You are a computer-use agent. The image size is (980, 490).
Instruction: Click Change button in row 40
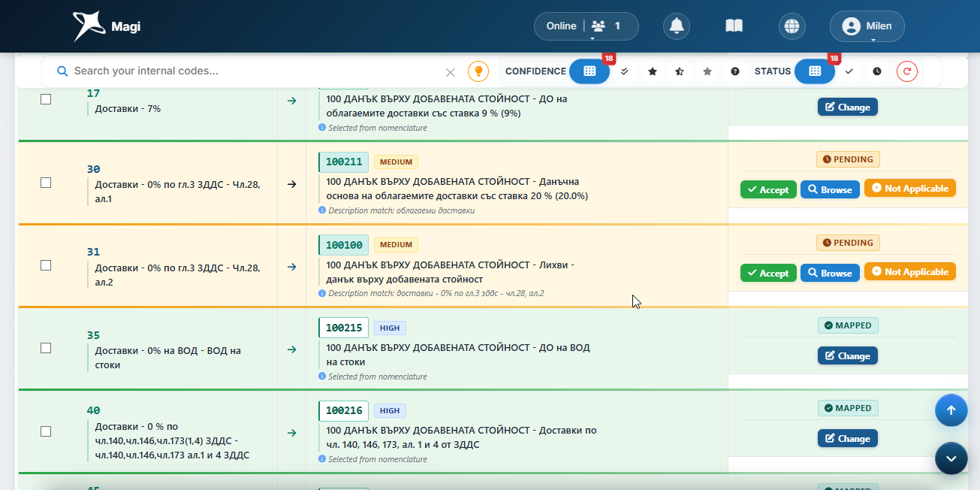tap(848, 438)
